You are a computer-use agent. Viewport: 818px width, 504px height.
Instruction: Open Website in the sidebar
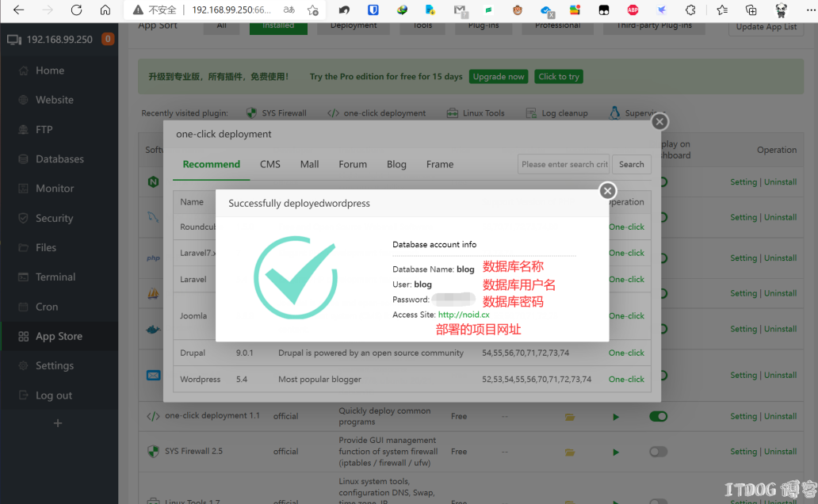[x=54, y=100]
